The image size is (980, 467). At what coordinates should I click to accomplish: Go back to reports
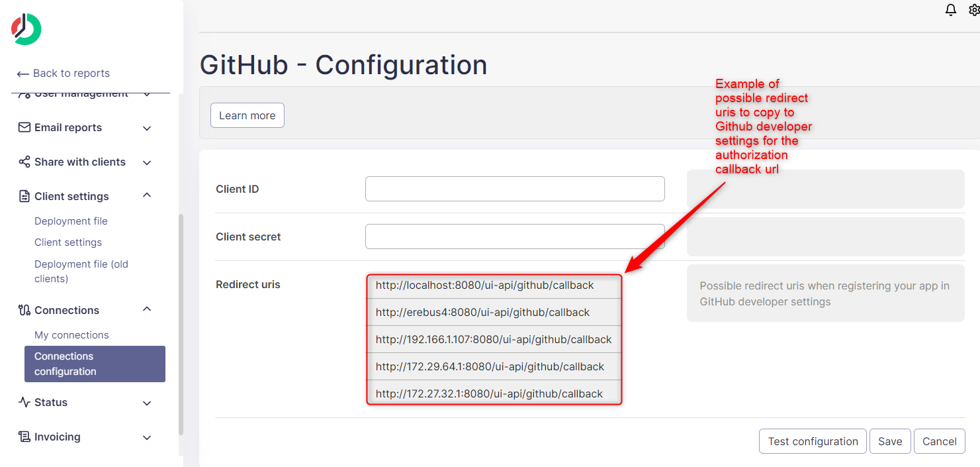[x=64, y=73]
